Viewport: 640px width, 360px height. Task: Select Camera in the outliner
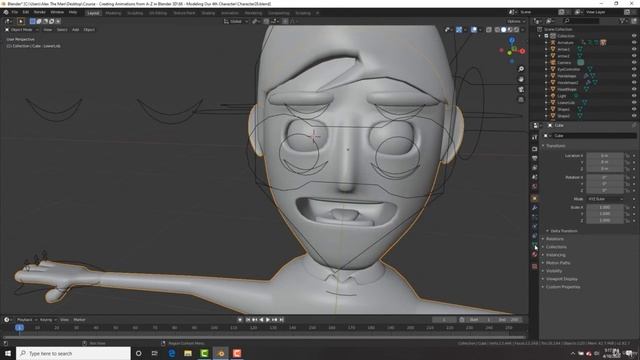(x=564, y=62)
